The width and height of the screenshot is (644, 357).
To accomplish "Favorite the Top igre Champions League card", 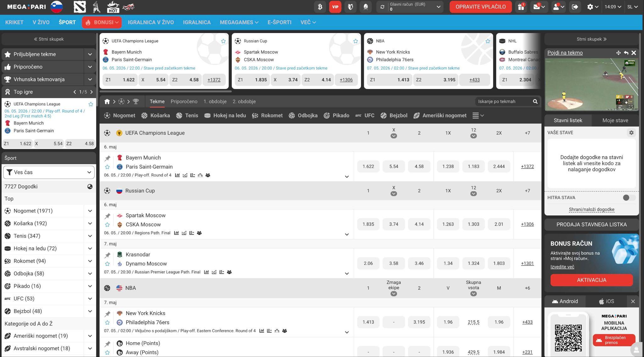I will point(91,104).
